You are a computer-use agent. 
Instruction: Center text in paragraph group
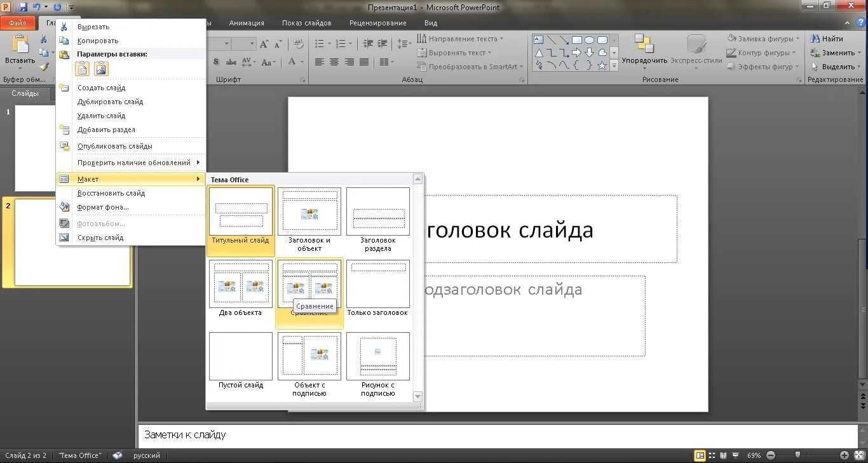coord(334,62)
